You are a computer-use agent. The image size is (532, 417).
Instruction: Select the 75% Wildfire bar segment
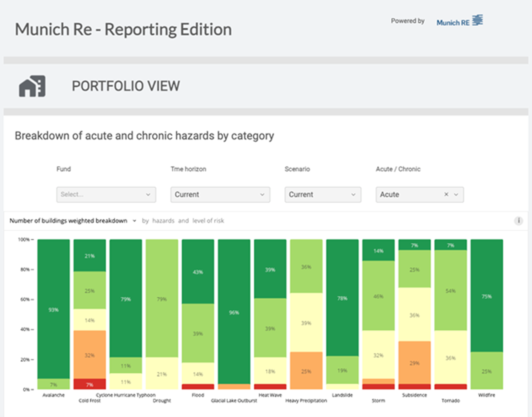[x=486, y=296]
